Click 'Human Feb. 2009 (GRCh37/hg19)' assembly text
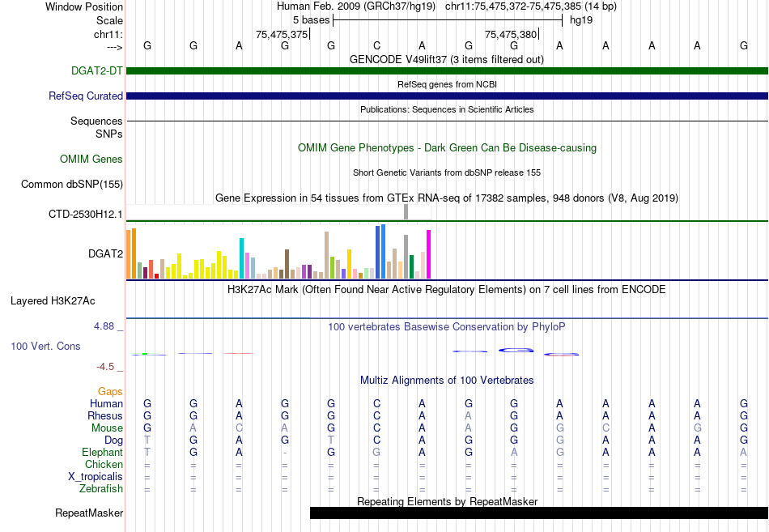The width and height of the screenshot is (769, 532). (356, 6)
